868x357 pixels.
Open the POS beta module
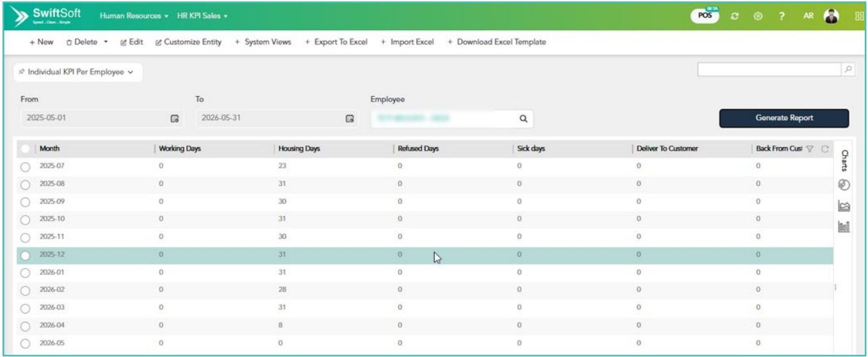click(x=705, y=15)
